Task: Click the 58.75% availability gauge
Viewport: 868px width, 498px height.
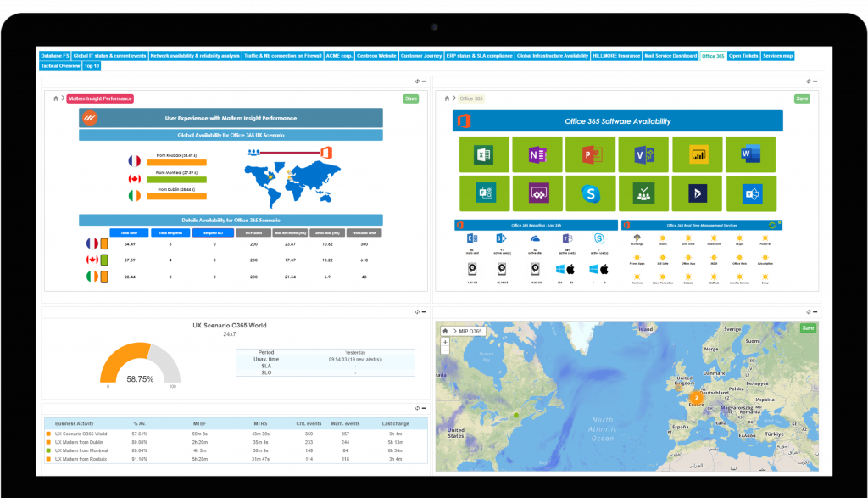Action: click(x=140, y=363)
